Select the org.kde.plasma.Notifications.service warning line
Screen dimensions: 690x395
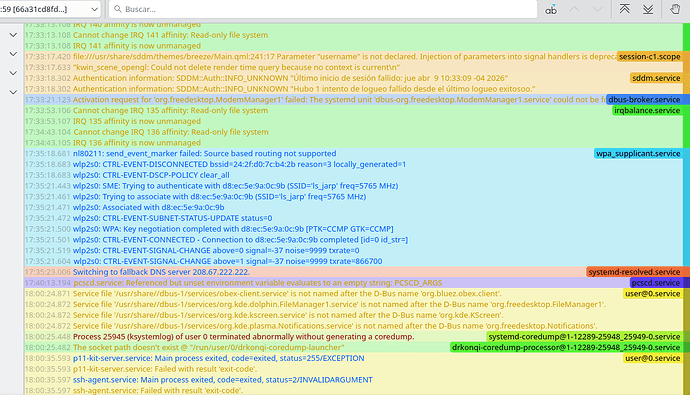(x=335, y=326)
